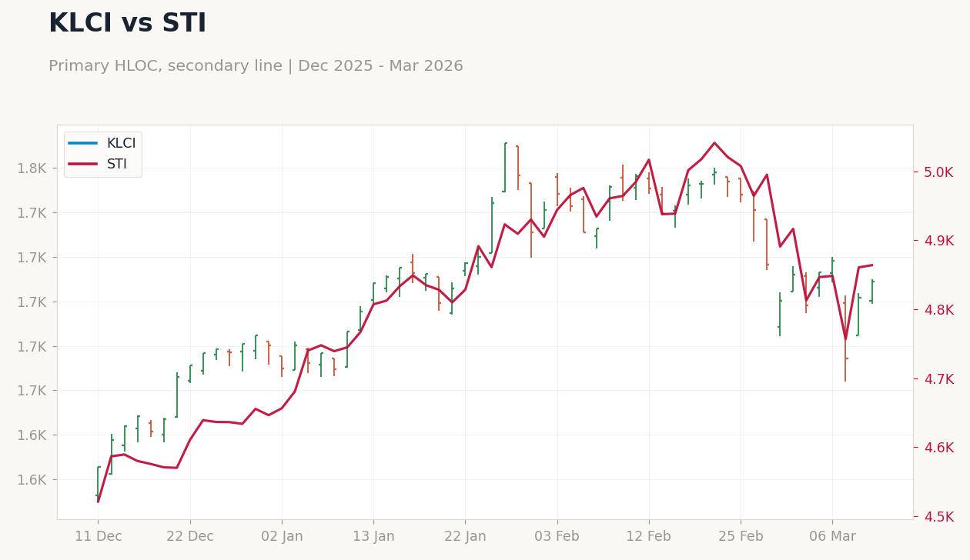Click the blue KLCI legend line swatch
Screen dimensions: 970x560
pyautogui.click(x=82, y=143)
